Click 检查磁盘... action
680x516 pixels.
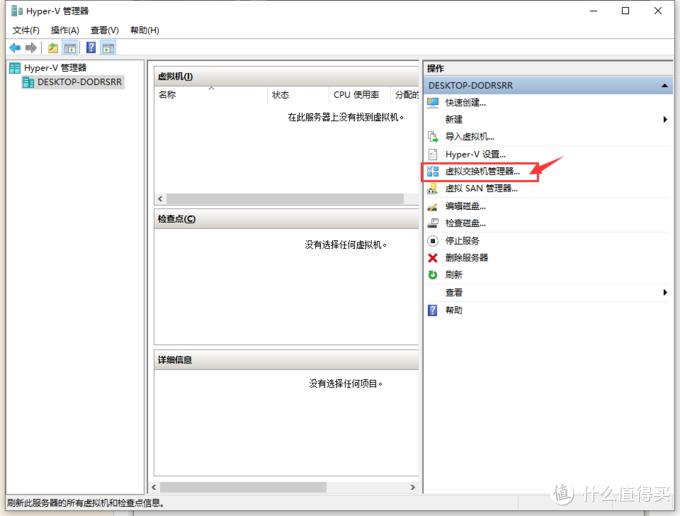465,223
